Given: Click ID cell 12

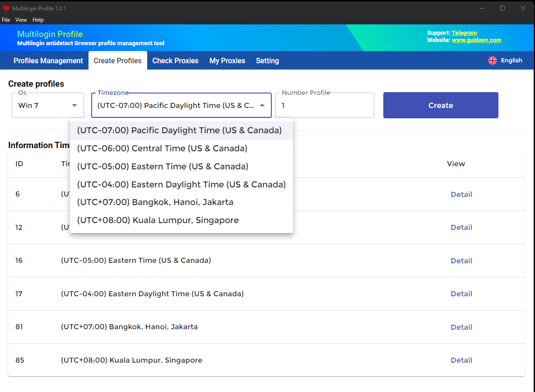Looking at the screenshot, I should tap(19, 227).
